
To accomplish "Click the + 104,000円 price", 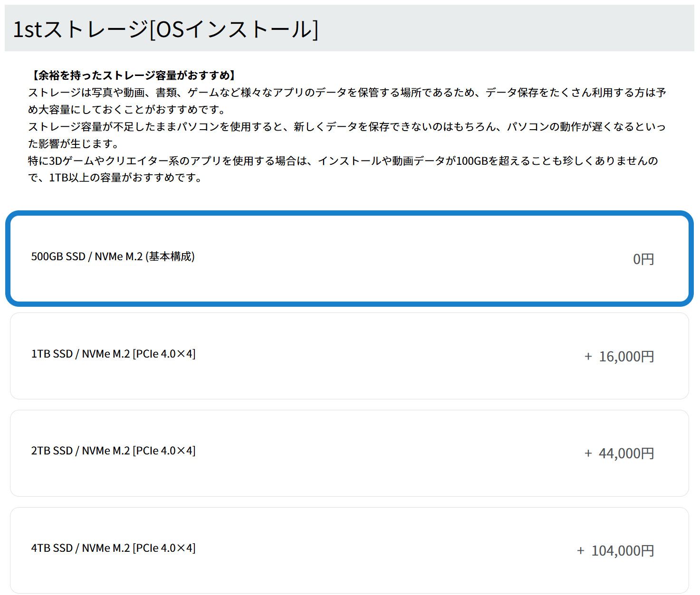I will pyautogui.click(x=615, y=551).
